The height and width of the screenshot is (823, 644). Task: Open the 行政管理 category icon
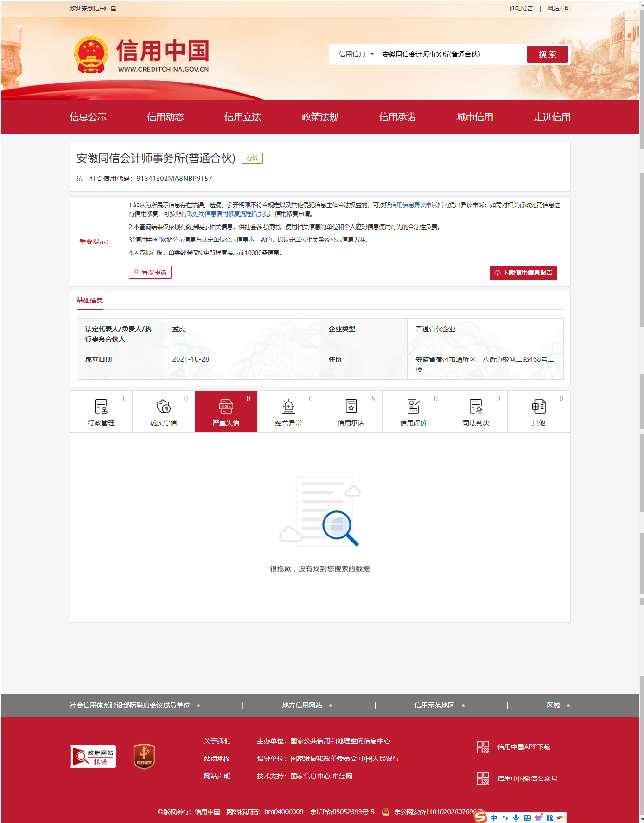click(x=101, y=407)
